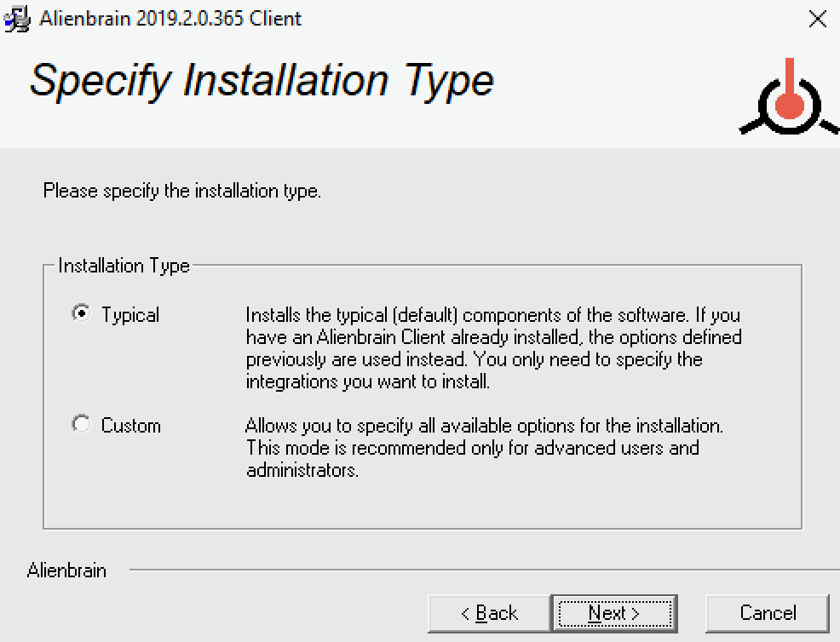The width and height of the screenshot is (840, 642).
Task: Go back with the Back button
Action: (x=489, y=613)
